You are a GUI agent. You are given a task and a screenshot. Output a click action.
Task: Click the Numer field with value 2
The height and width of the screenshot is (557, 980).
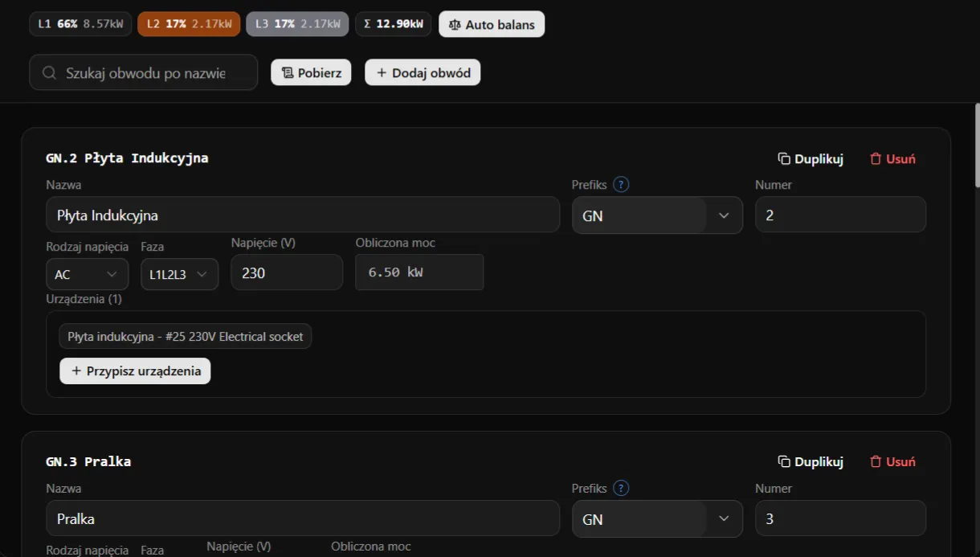(840, 215)
